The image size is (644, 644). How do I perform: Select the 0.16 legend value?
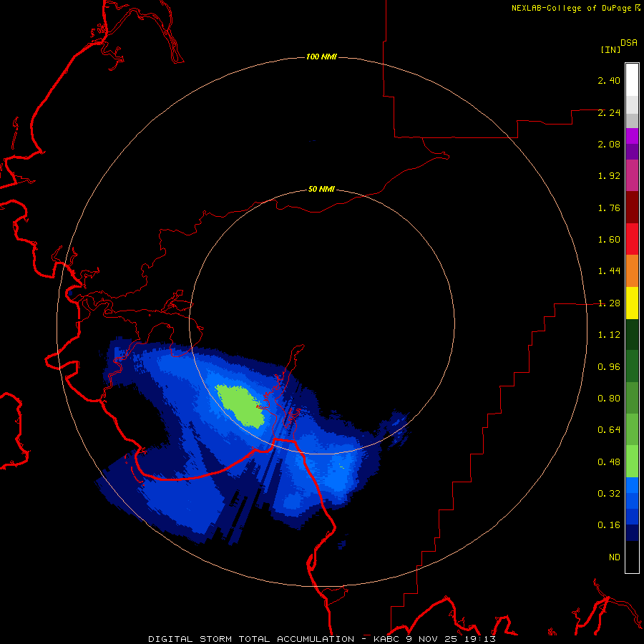[x=609, y=525]
